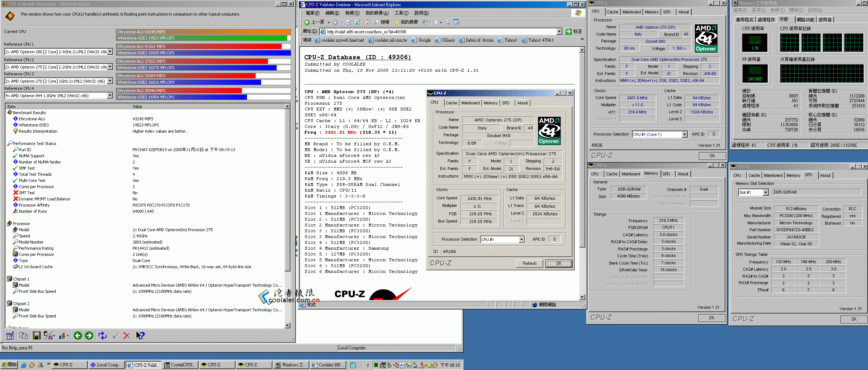The width and height of the screenshot is (868, 370).
Task: Open Memory Slot Selection Slot #1 dropdown
Action: (x=766, y=192)
